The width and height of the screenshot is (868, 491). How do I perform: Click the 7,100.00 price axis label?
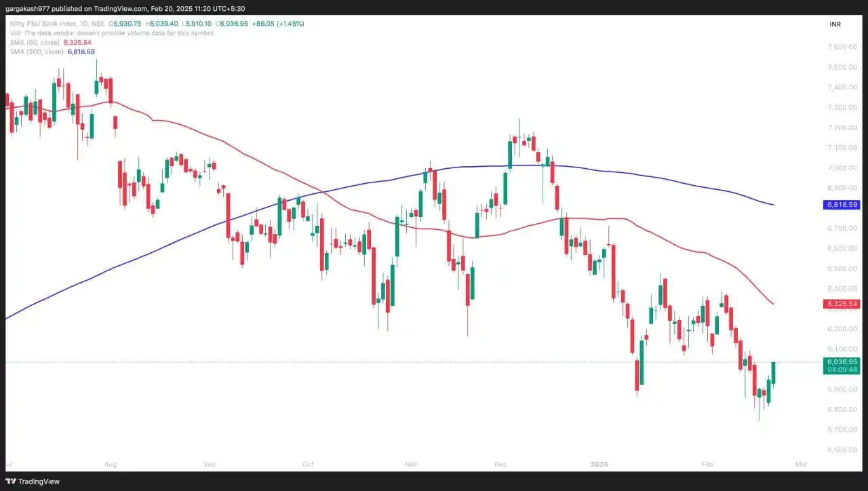coord(842,148)
